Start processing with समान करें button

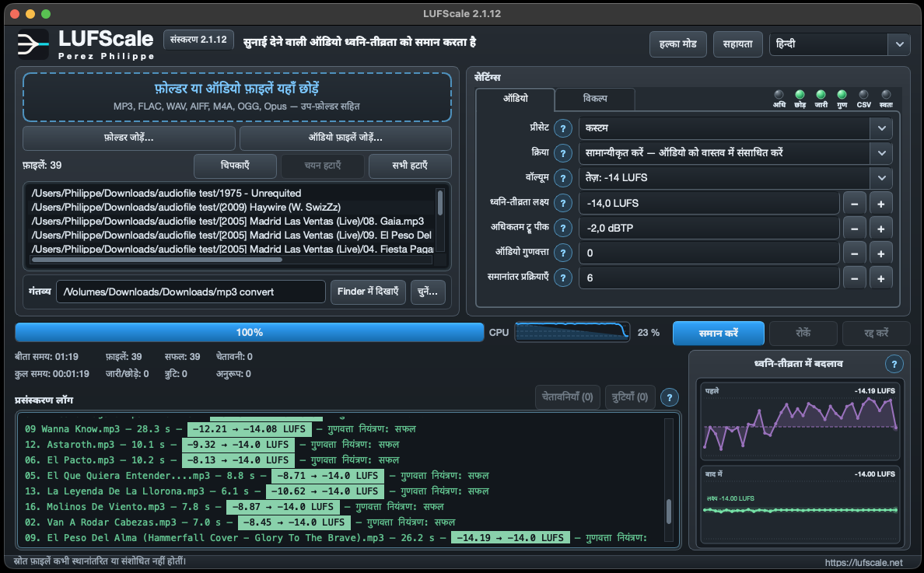(x=719, y=334)
